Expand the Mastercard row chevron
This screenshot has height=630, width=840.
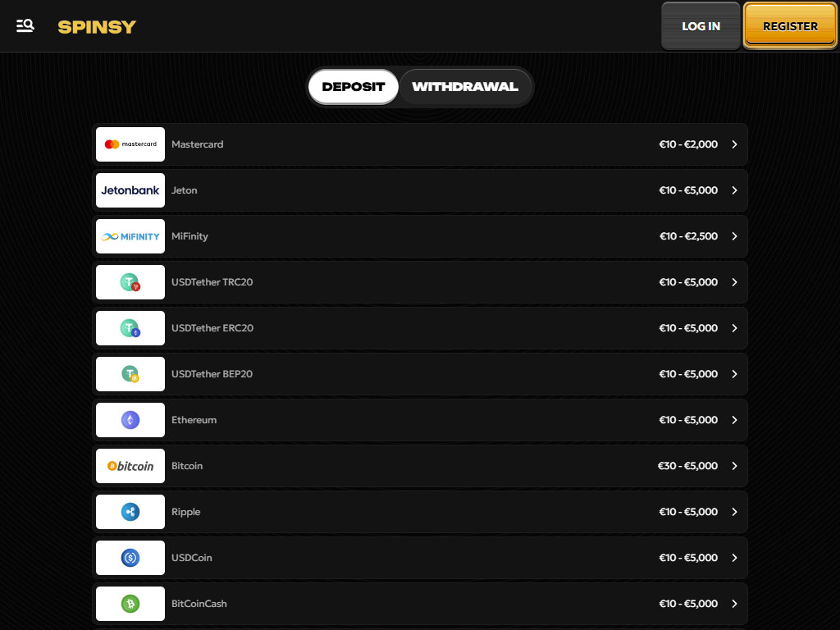coord(734,144)
